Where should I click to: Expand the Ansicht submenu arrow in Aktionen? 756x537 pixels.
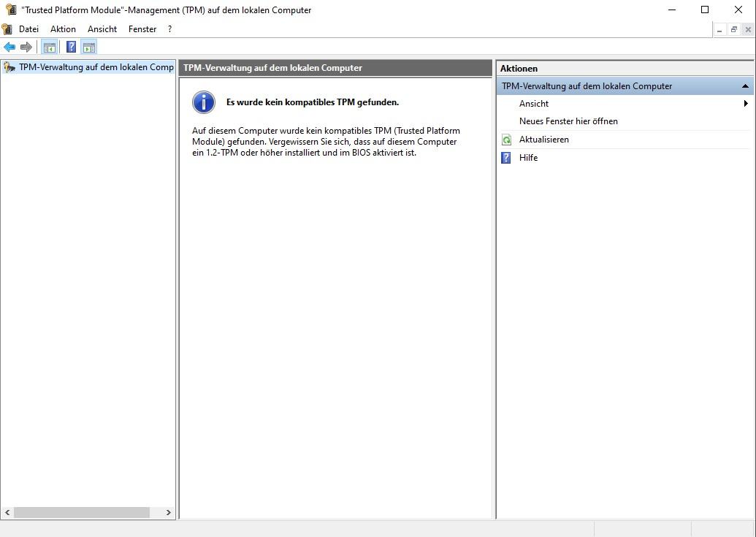click(746, 103)
